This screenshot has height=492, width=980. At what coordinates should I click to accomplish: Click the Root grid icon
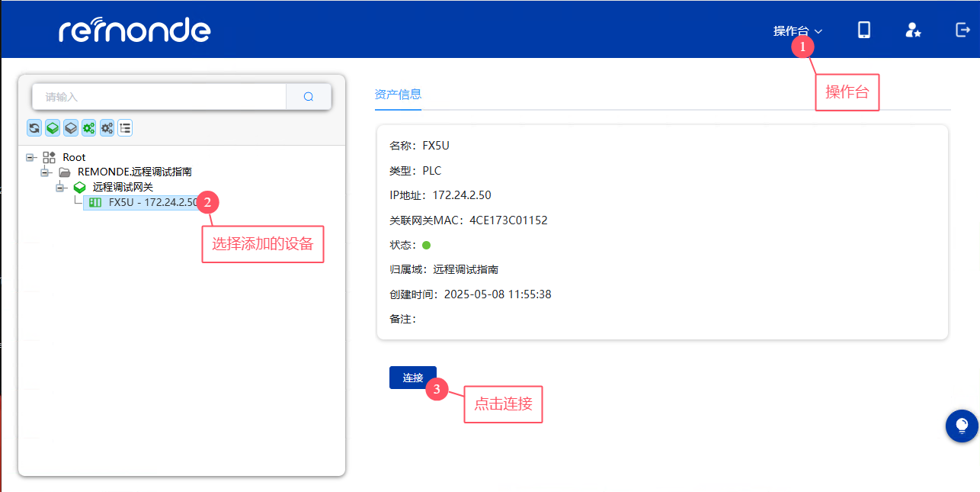[x=49, y=157]
